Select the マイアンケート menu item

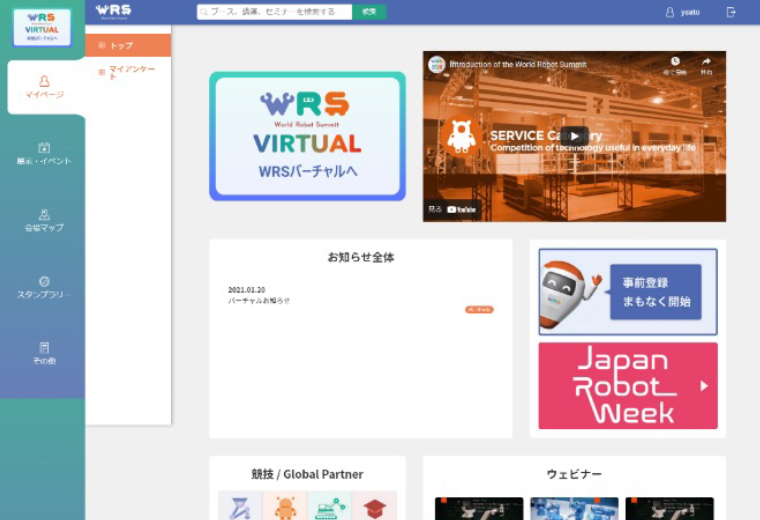point(128,72)
